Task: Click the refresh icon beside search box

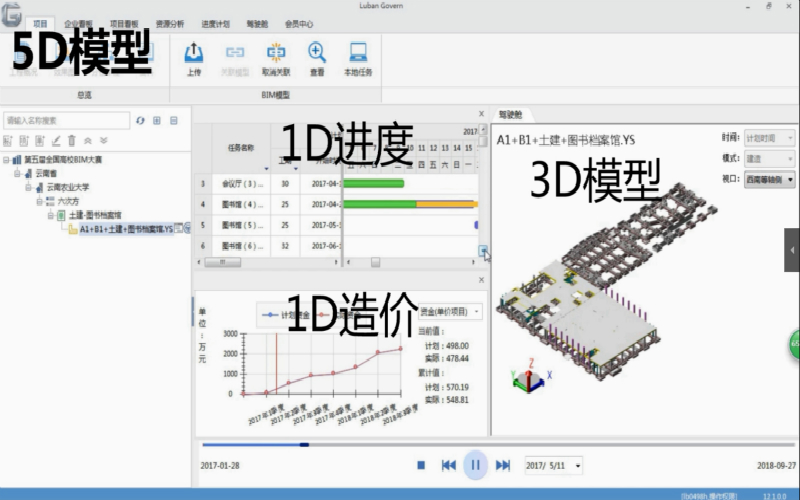Action: [140, 120]
